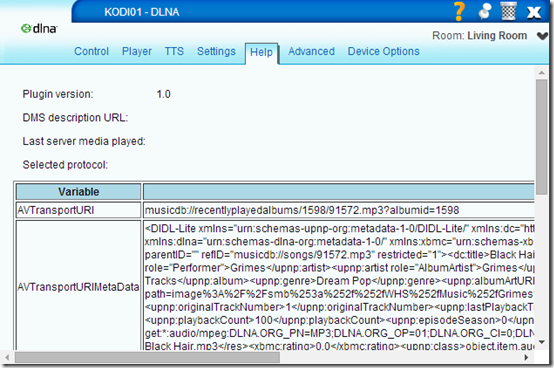
Task: Open the Settings tab
Action: tap(216, 51)
